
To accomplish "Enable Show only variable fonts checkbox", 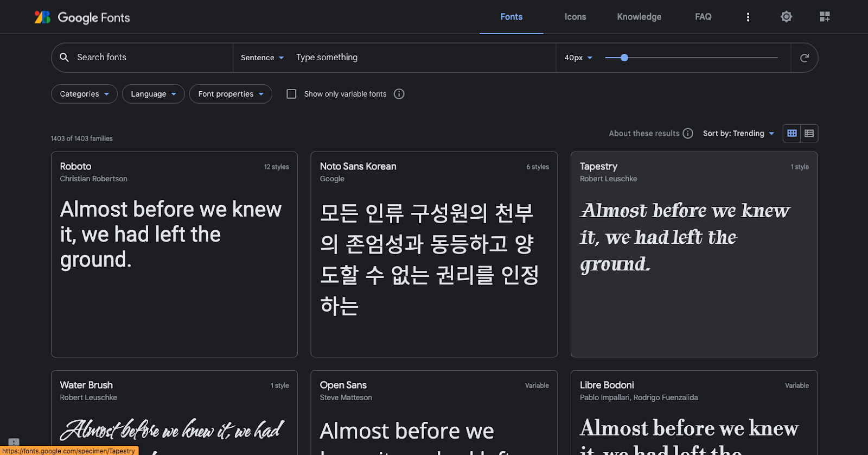I will (x=291, y=94).
